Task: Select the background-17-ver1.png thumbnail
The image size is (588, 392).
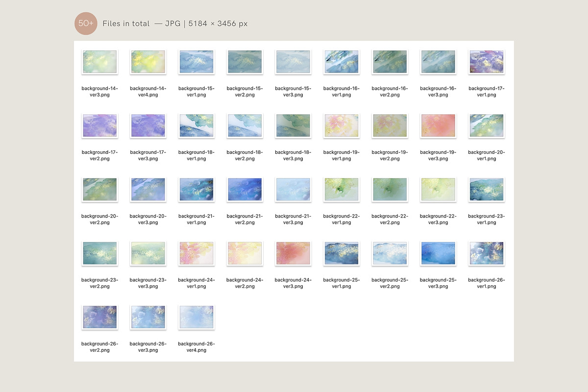Action: pos(487,62)
